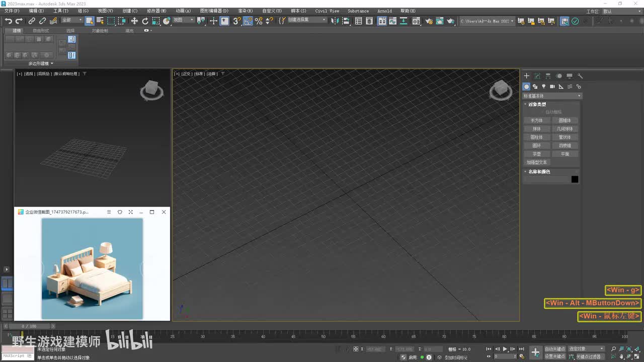Click the 长方体 box primitive button
Viewport: 644px width, 362px height.
point(537,120)
